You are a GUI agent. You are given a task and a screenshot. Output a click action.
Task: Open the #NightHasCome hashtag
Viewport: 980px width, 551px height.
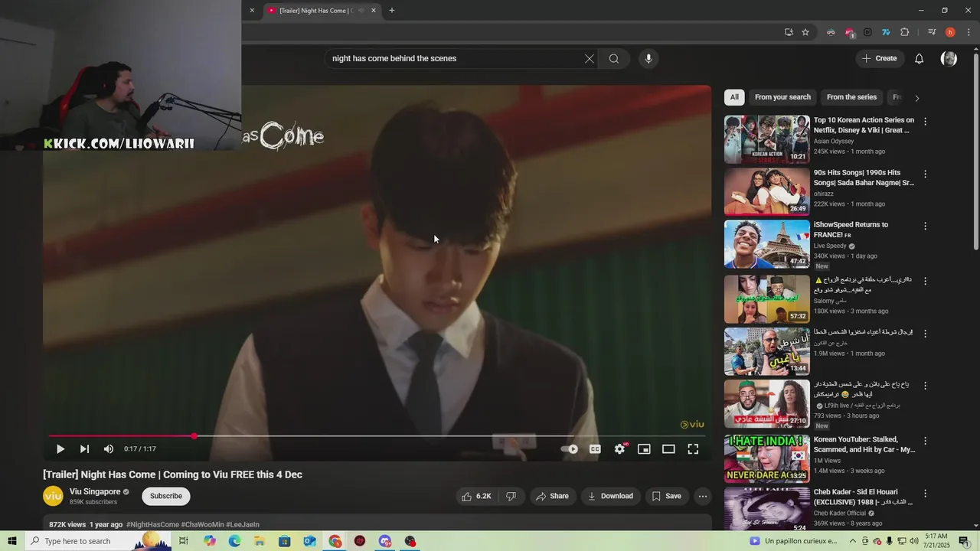click(152, 525)
